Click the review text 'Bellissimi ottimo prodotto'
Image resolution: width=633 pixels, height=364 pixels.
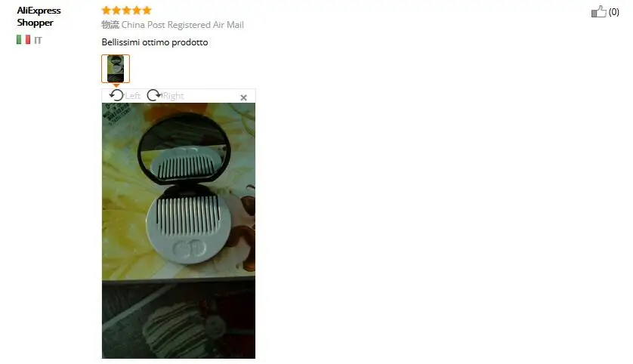pos(155,42)
